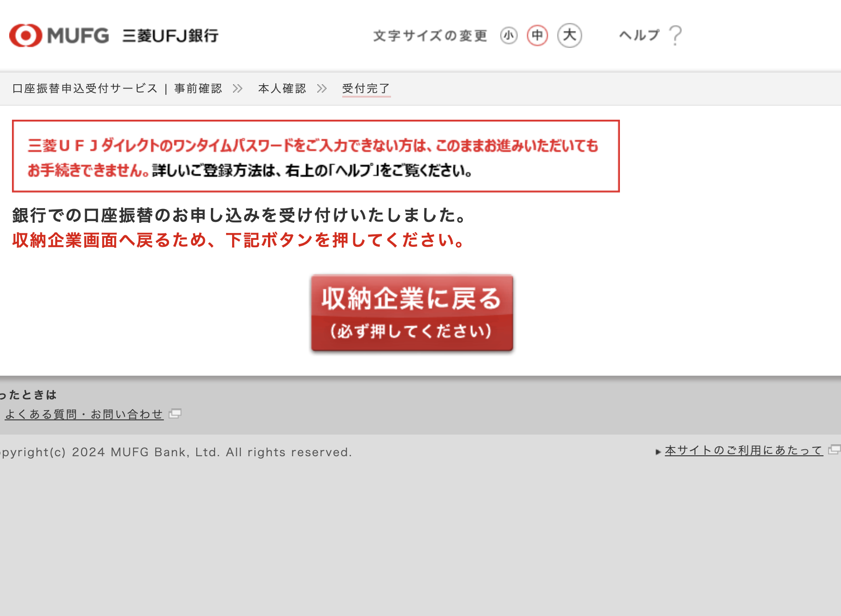Screen dimensions: 841x616
Task: Open the ヘルプ help link
Action: point(639,35)
